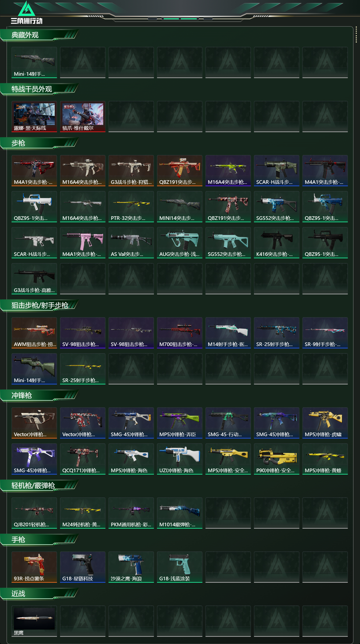
Task: Choose the pink M4A1 assault rifle skin
Action: tap(83, 243)
